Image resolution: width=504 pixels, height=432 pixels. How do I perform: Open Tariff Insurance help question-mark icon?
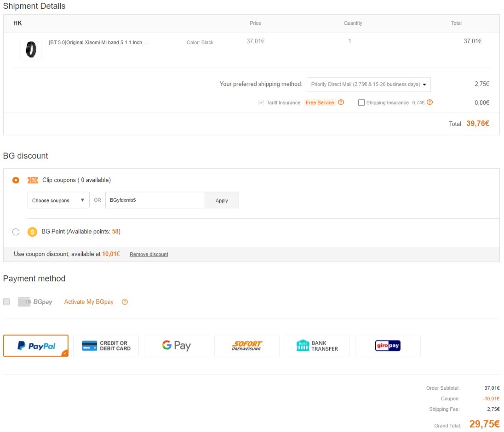(341, 102)
